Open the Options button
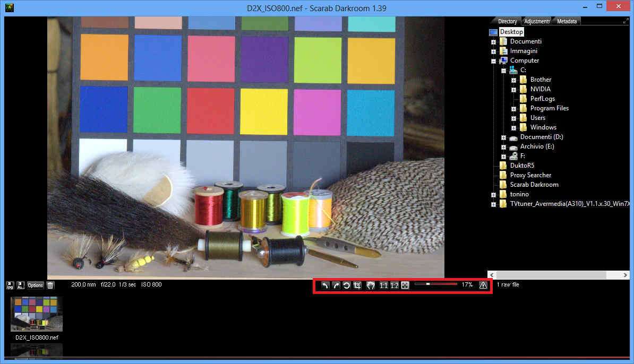Screen dimensions: 634x364 35,285
